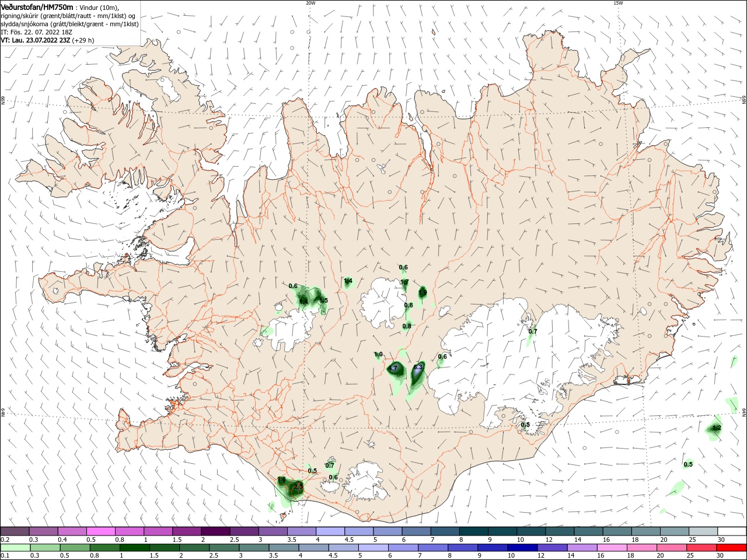This screenshot has height=560, width=747.
Task: Click the slydda/snjókoma legend description line
Action: coord(69,24)
